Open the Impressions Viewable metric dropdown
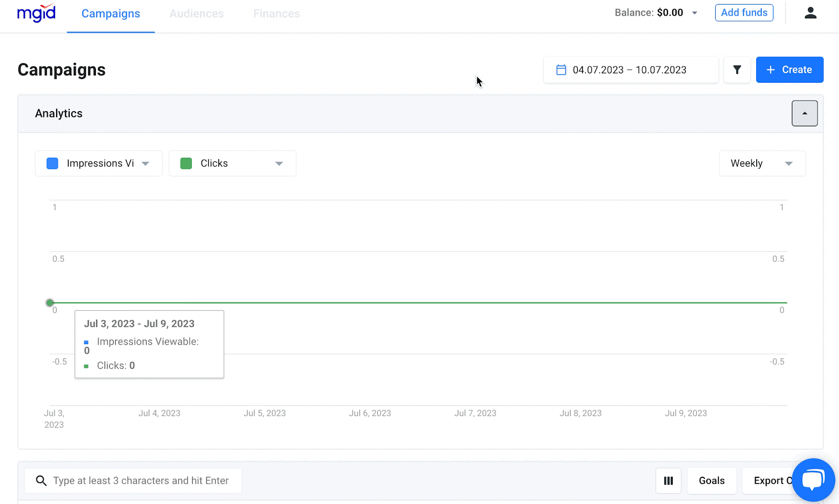Image resolution: width=839 pixels, height=504 pixels. [x=146, y=163]
